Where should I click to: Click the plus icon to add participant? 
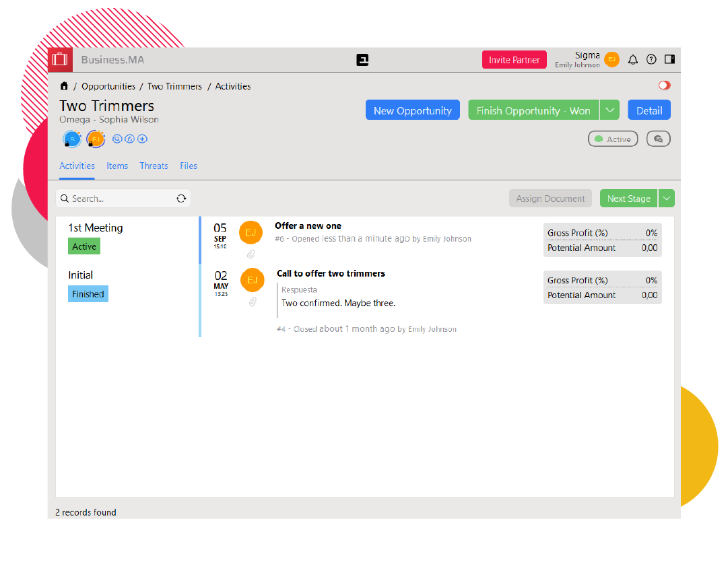point(142,139)
